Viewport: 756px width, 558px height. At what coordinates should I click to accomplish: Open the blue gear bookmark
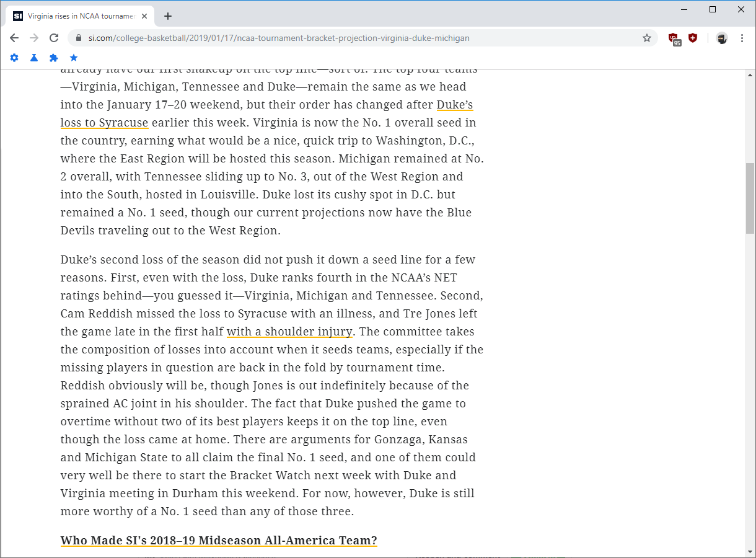tap(14, 58)
